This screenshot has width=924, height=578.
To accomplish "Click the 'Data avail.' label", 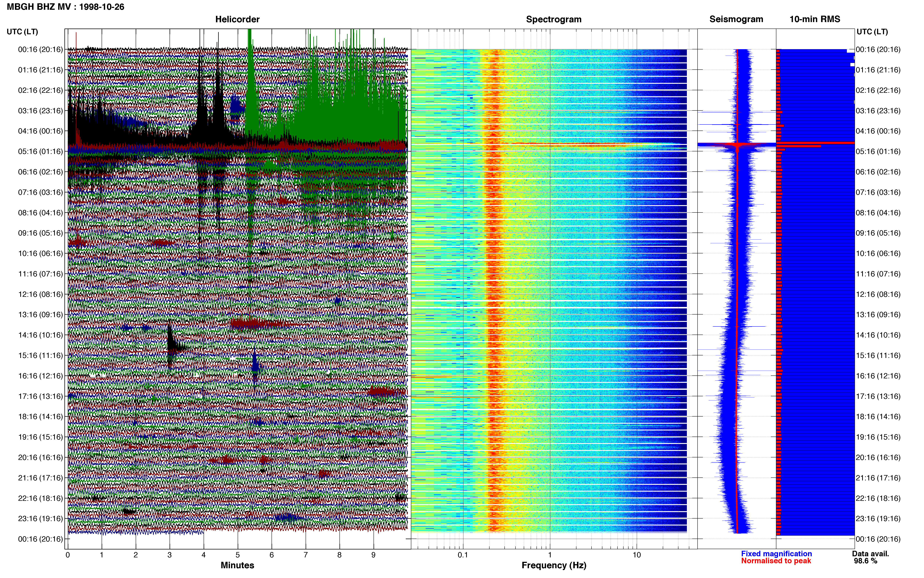I will tap(870, 554).
